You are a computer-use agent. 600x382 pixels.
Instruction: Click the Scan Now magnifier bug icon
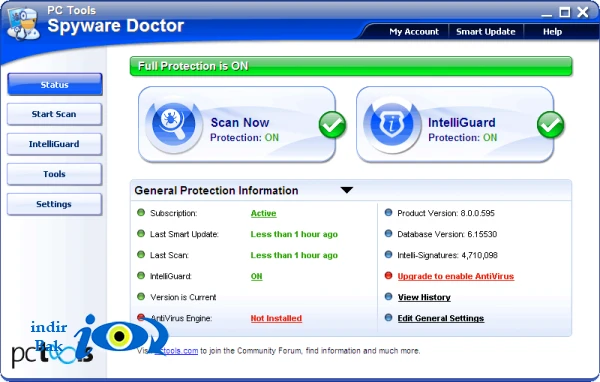(174, 124)
